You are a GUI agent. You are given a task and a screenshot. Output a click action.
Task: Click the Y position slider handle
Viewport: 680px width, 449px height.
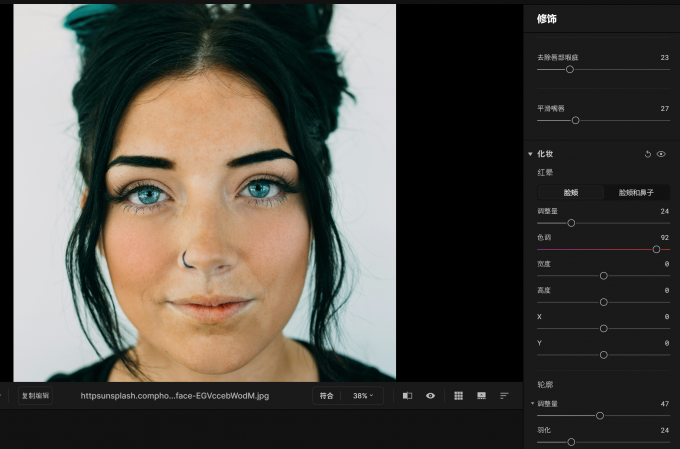click(603, 355)
